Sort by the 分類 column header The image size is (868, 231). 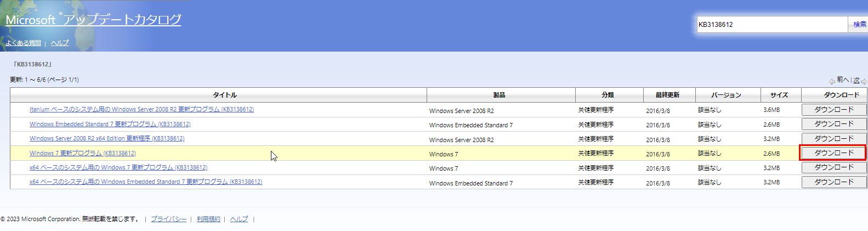[x=609, y=95]
